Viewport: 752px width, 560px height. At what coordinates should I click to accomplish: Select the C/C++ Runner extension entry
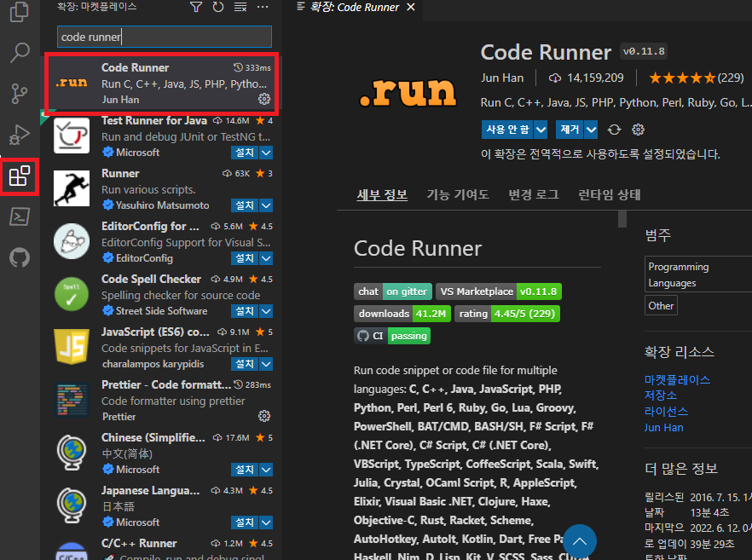pyautogui.click(x=162, y=546)
